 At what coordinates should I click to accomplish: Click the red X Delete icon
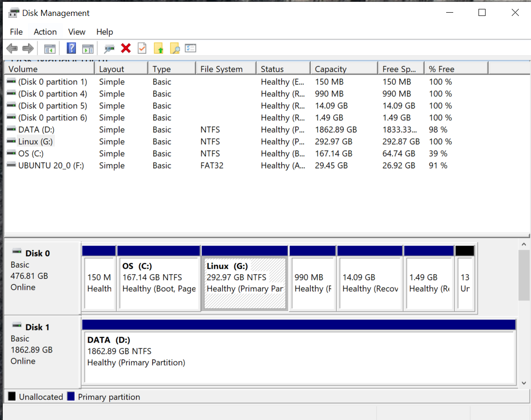[x=126, y=48]
